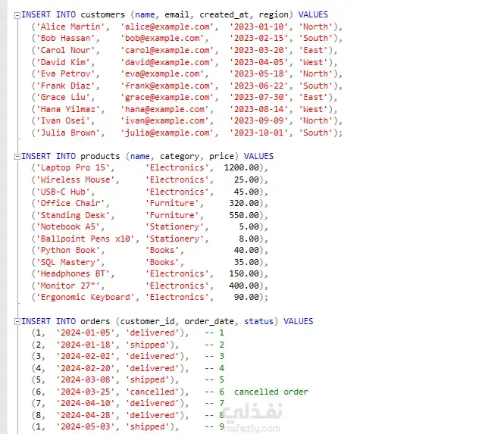The height and width of the screenshot is (434, 504).
Task: Click the 'Office Chair' product name
Action: click(x=70, y=203)
